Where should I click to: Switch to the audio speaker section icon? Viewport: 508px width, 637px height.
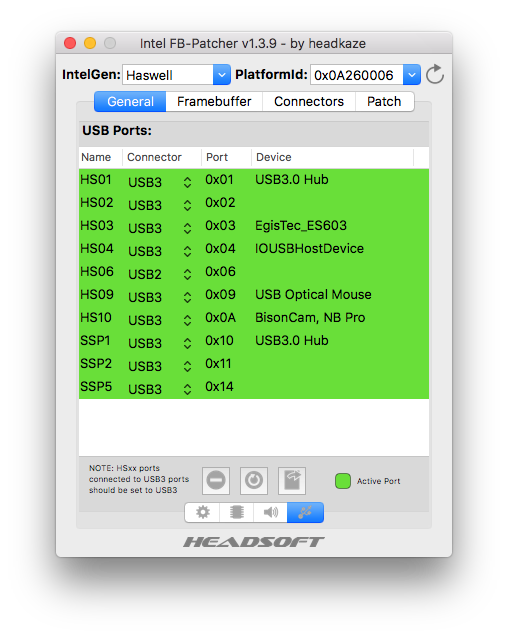click(x=270, y=512)
